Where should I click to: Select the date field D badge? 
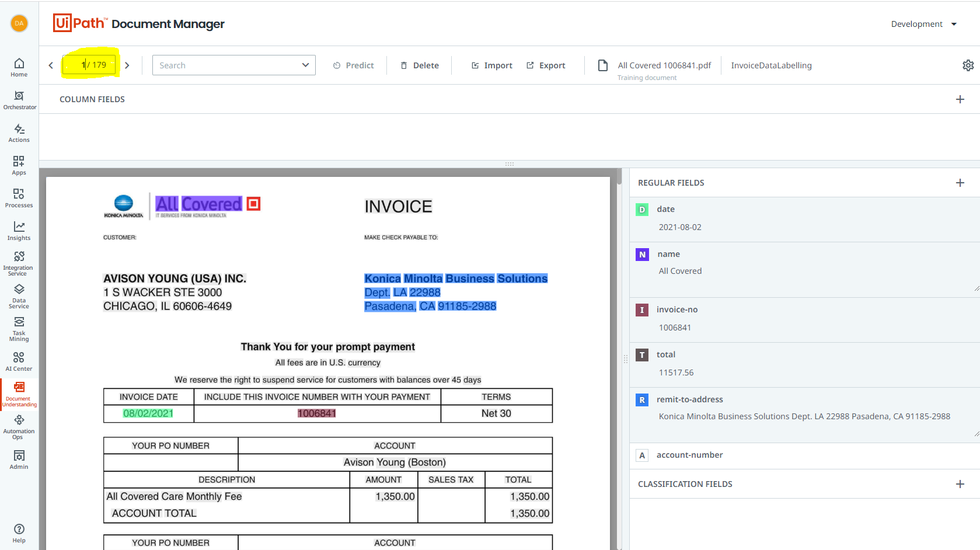pos(642,210)
